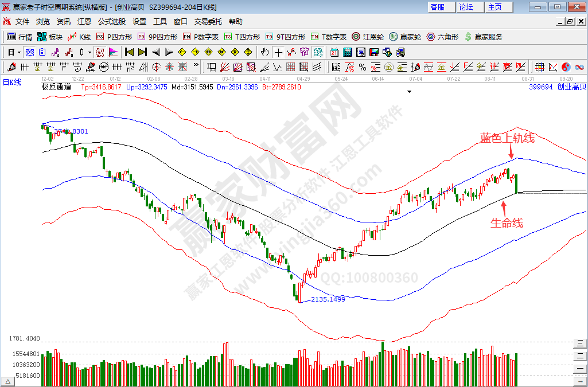Jump to first bar with skip-back arrow
Image resolution: width=588 pixels, height=387 pixels.
[129, 52]
